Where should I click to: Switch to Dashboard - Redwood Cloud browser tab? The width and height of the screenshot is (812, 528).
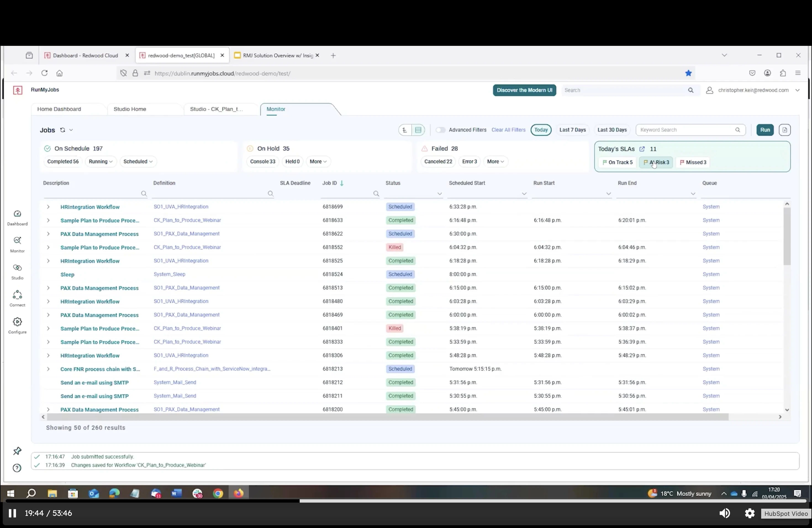click(x=85, y=56)
